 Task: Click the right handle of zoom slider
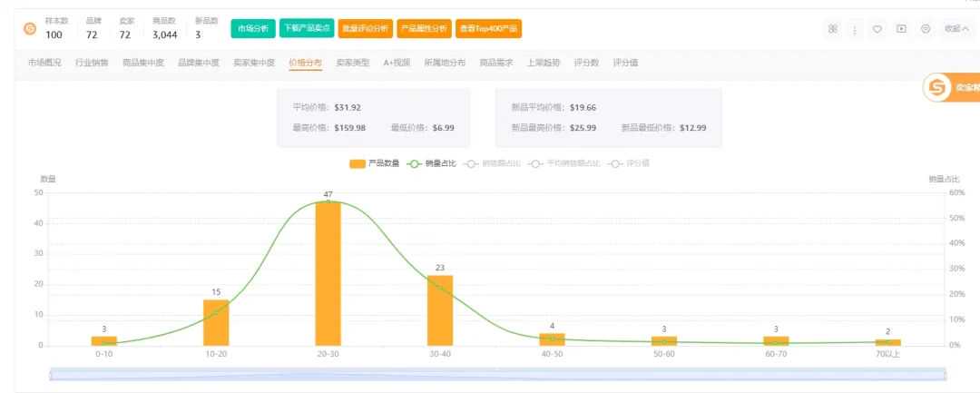[945, 374]
